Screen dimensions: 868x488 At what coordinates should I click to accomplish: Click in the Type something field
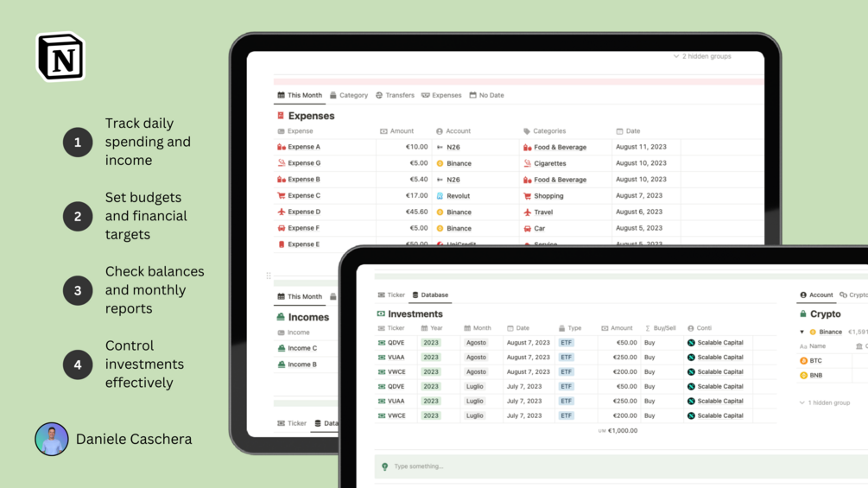[x=621, y=466]
